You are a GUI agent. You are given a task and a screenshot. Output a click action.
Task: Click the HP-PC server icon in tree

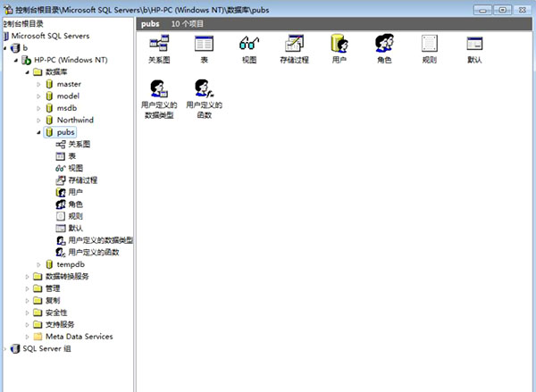click(x=26, y=60)
